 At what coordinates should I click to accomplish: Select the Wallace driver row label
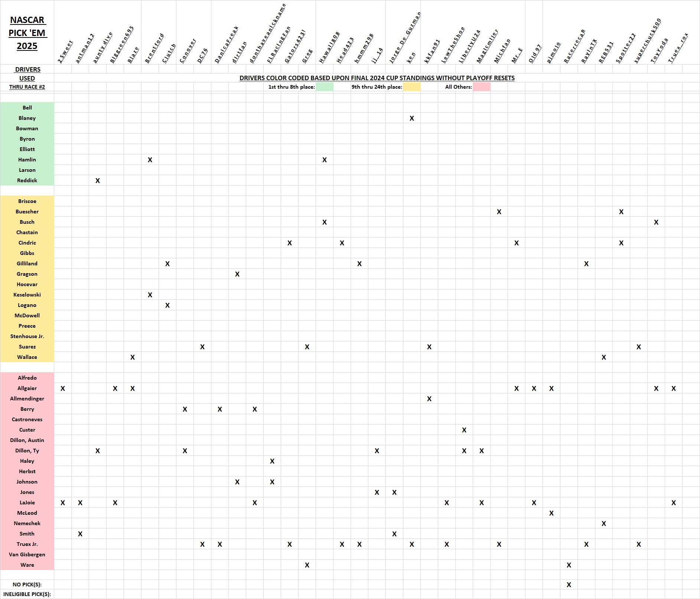(27, 357)
